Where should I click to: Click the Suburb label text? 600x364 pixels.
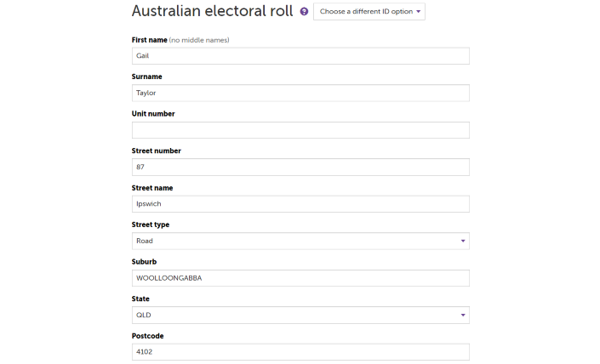click(x=145, y=262)
